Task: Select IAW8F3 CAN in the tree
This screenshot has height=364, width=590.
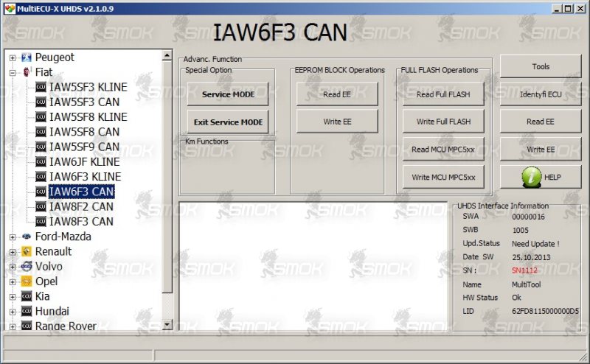Action: (x=81, y=222)
